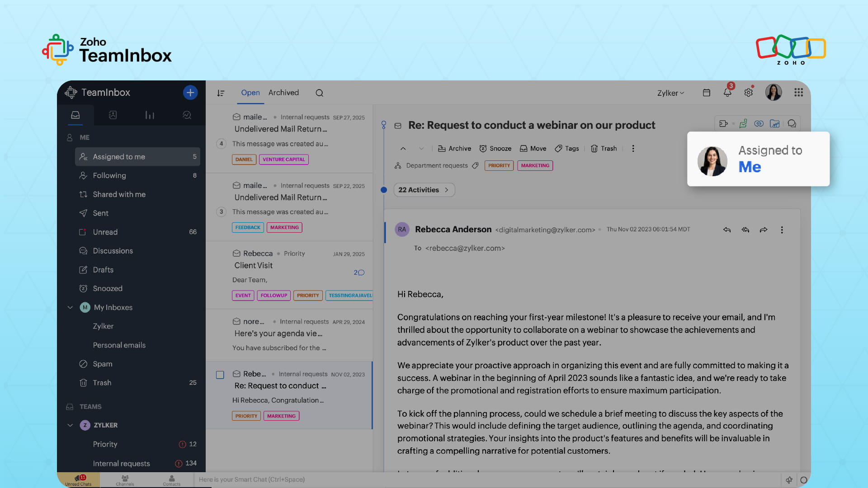The width and height of the screenshot is (868, 488).
Task: Click the reply arrow on Rebecca's email
Action: (x=727, y=230)
